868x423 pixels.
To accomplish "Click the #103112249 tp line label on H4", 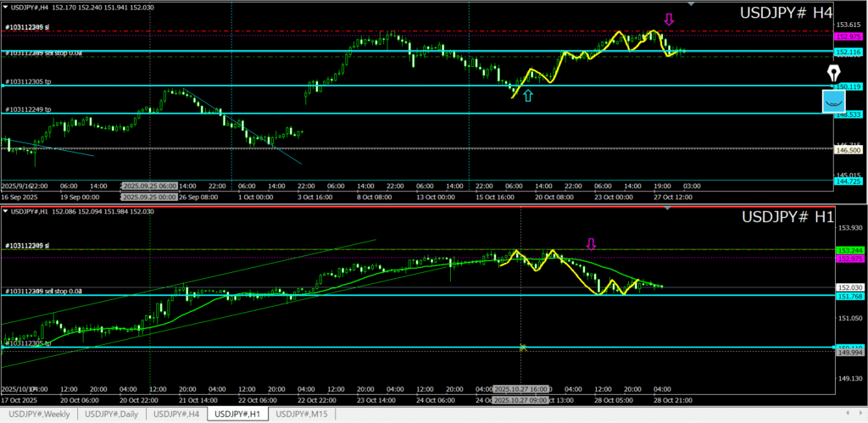I will (x=29, y=109).
